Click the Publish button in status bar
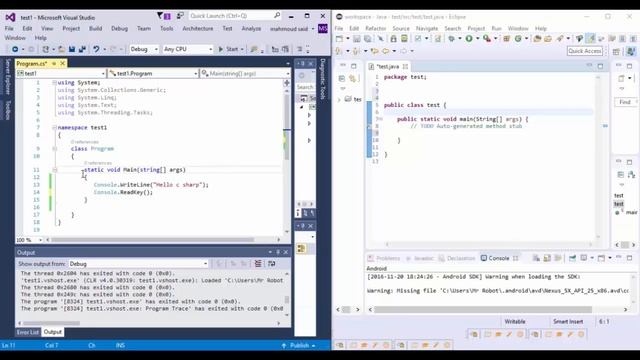 [x=298, y=346]
